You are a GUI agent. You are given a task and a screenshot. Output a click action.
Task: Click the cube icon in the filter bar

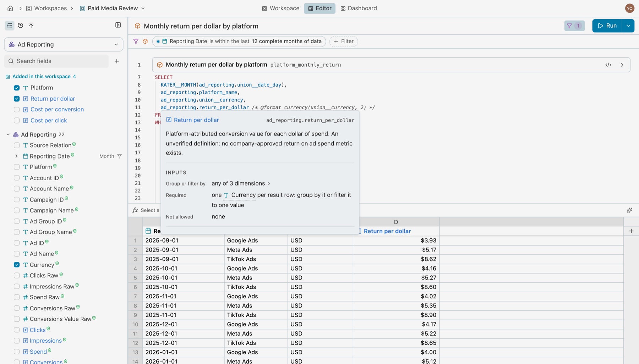click(145, 41)
